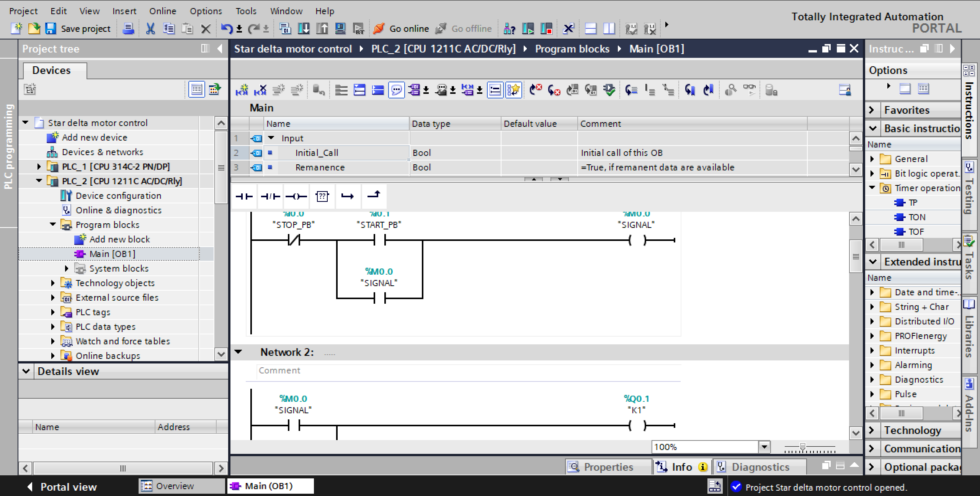980x496 pixels.
Task: Open the Tools menu
Action: 246,11
